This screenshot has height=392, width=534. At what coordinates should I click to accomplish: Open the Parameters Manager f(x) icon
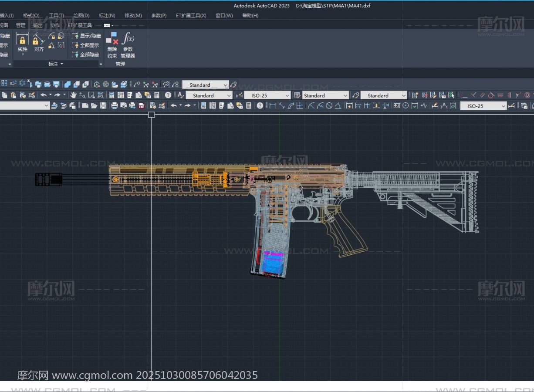(128, 39)
